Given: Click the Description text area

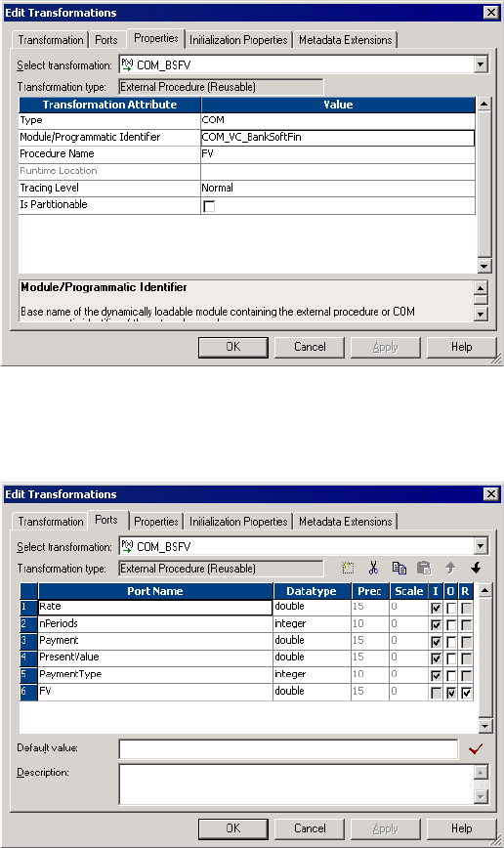Looking at the screenshot, I should [x=296, y=784].
